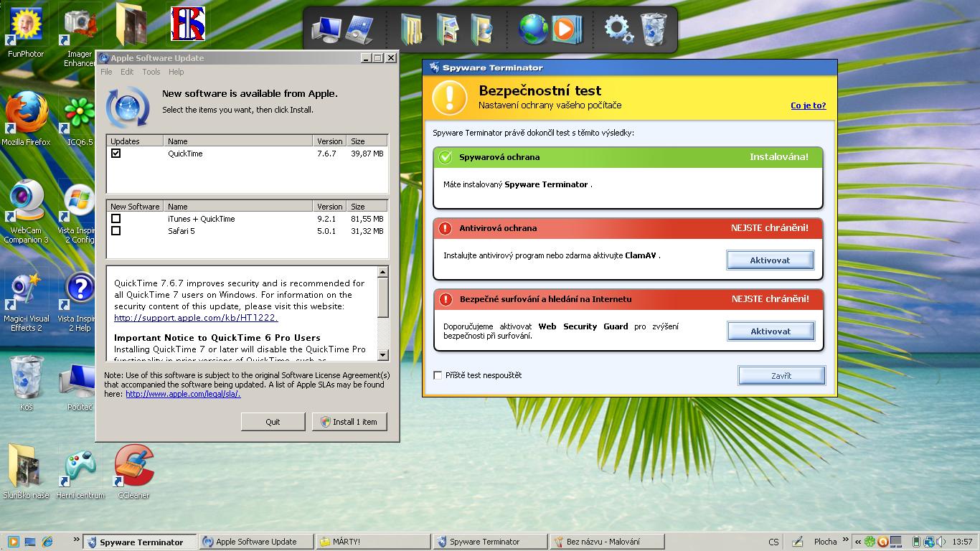Open WebCam Companion 3 desktop icon
Image resolution: width=980 pixels, height=551 pixels.
pyautogui.click(x=27, y=203)
